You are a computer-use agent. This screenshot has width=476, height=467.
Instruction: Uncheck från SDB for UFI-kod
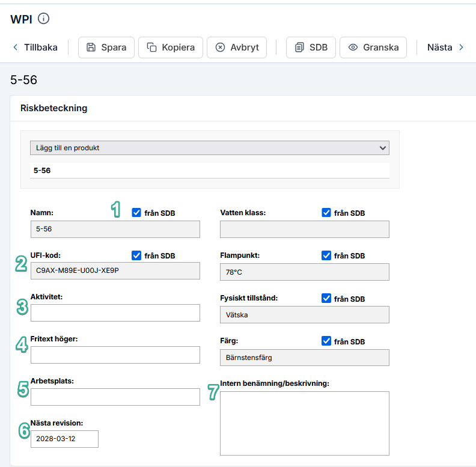136,255
